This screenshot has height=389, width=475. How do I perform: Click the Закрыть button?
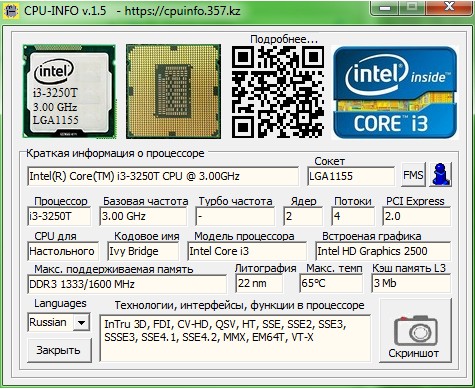[x=59, y=350]
